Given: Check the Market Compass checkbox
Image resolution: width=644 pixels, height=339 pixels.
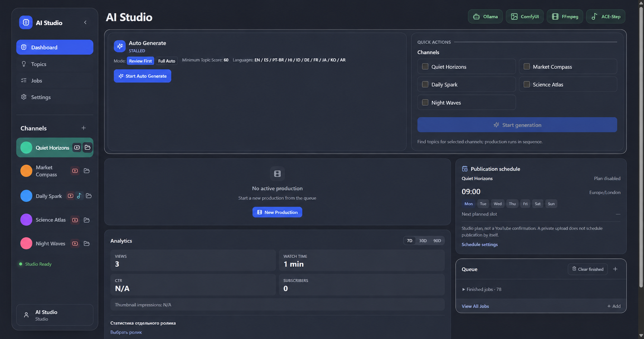Looking at the screenshot, I should (527, 66).
